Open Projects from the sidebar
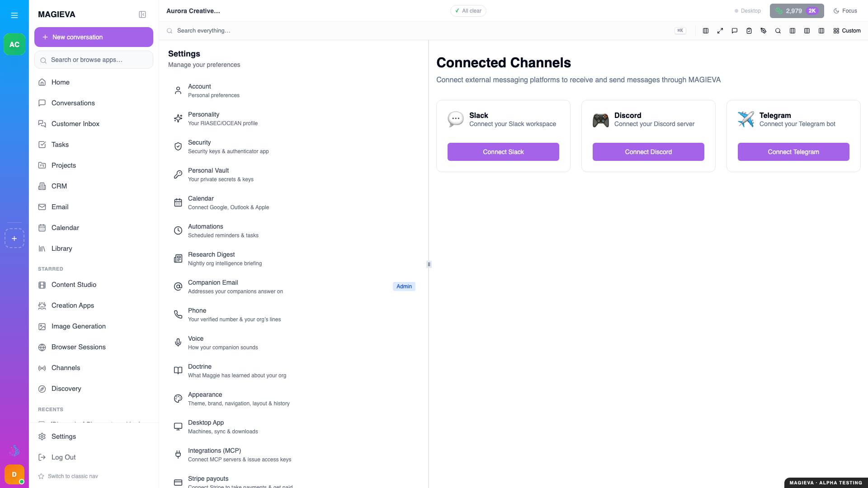868x488 pixels. click(94, 165)
